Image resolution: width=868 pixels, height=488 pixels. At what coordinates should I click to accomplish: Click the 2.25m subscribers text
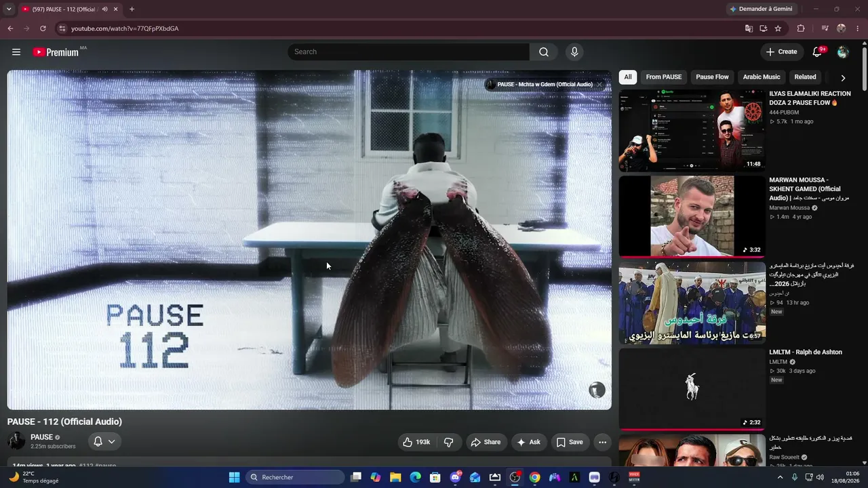[x=53, y=447]
